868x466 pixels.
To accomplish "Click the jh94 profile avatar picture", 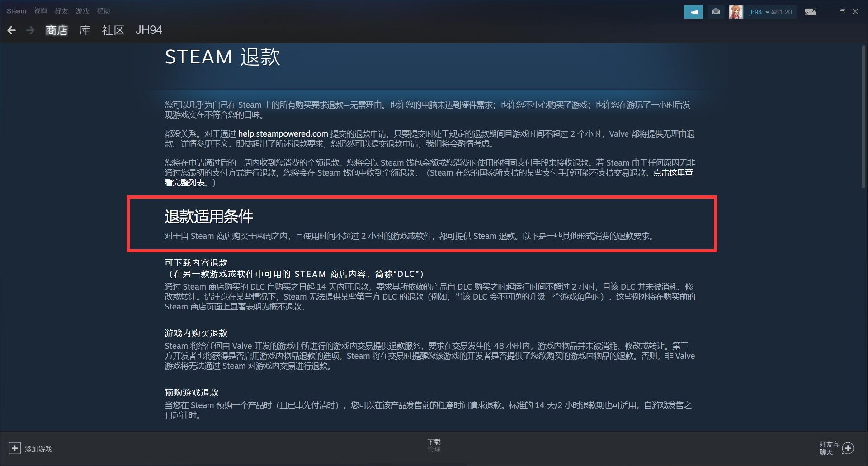I will (736, 11).
